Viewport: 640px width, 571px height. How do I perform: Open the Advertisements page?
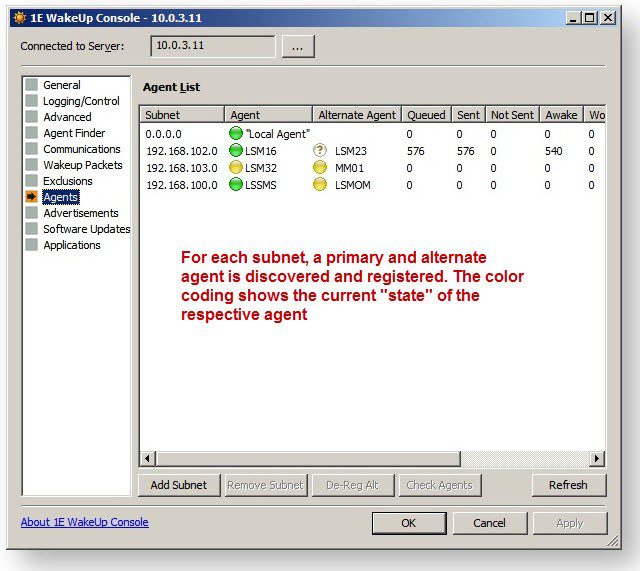(81, 213)
